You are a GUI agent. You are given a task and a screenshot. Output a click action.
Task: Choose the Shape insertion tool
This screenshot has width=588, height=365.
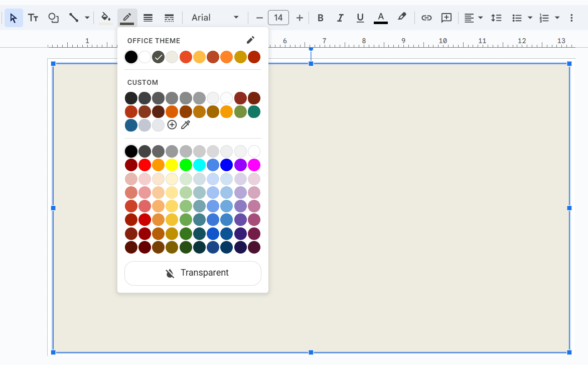point(53,18)
